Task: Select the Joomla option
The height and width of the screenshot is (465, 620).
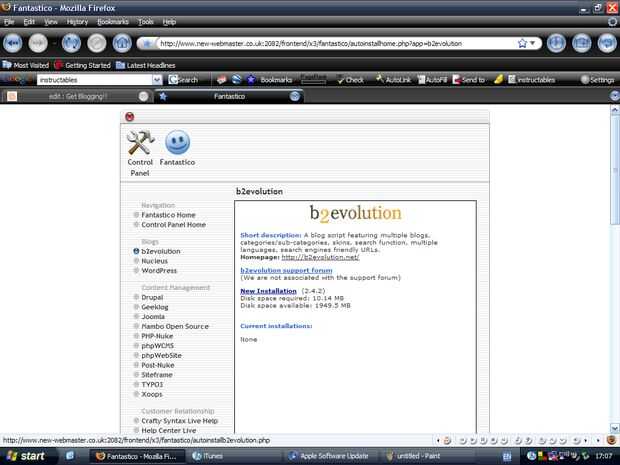Action: [153, 317]
